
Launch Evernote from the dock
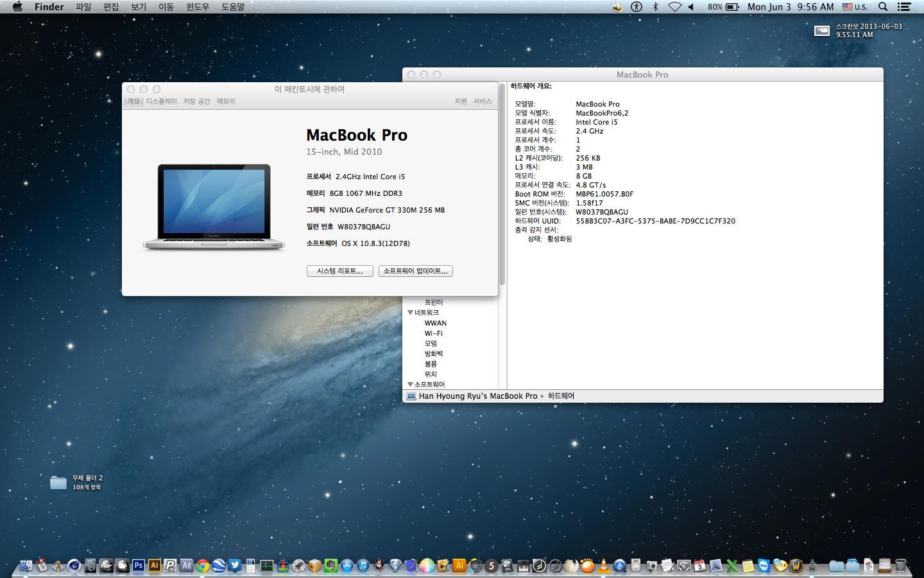click(330, 565)
